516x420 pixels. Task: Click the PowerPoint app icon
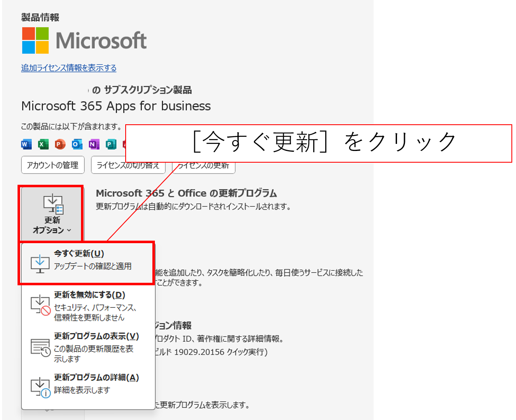[x=60, y=144]
